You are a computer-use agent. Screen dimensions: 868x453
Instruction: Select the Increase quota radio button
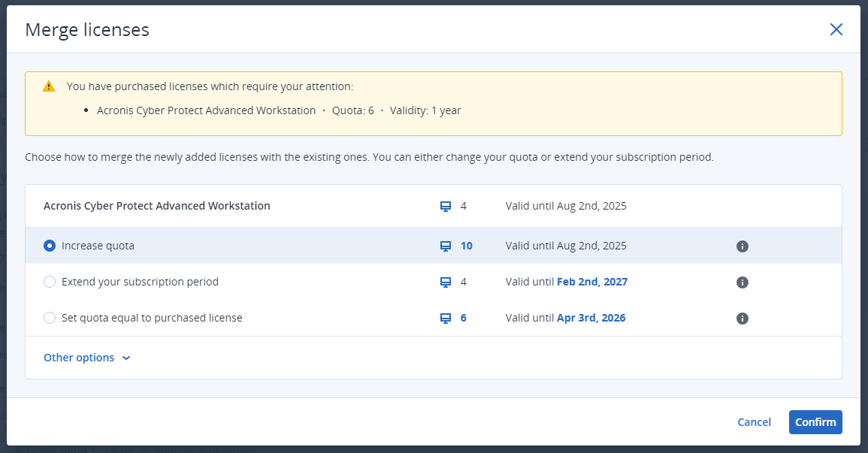pyautogui.click(x=49, y=246)
